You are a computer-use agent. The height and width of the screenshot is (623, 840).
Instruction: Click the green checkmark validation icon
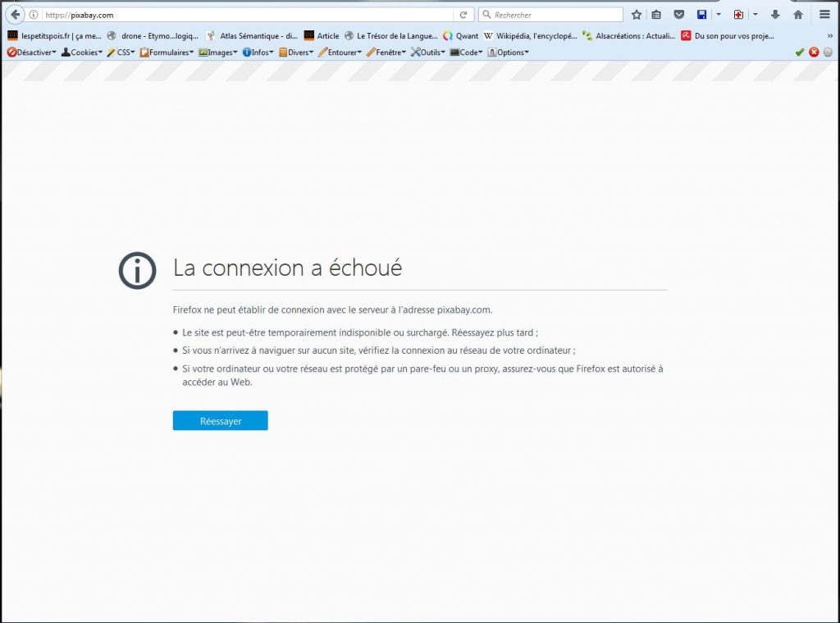(x=800, y=52)
